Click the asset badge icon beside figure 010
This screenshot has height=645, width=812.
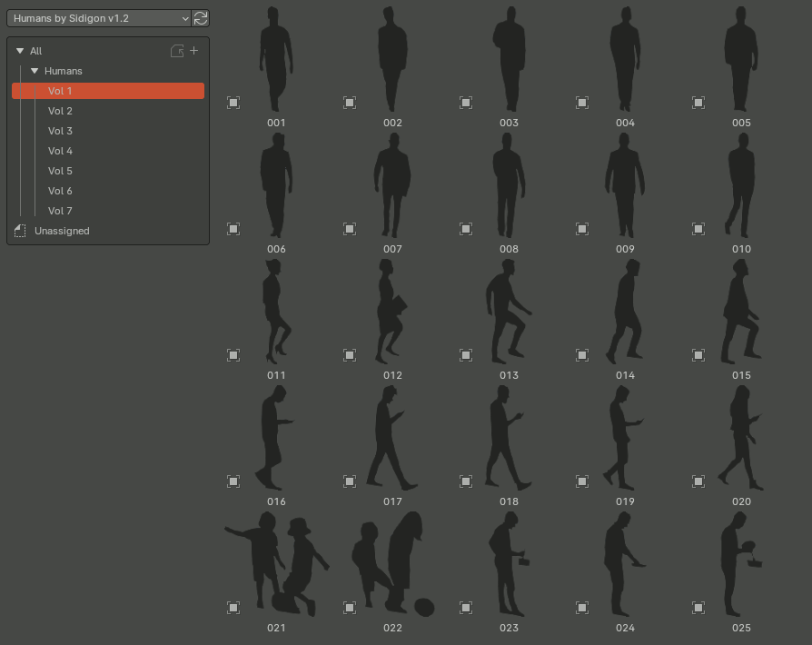(x=698, y=229)
